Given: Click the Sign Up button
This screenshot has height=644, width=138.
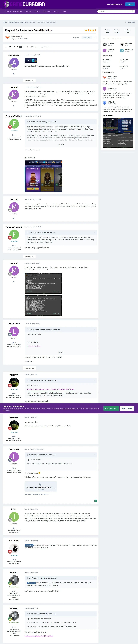Looking at the screenshot, I should pos(130,4).
